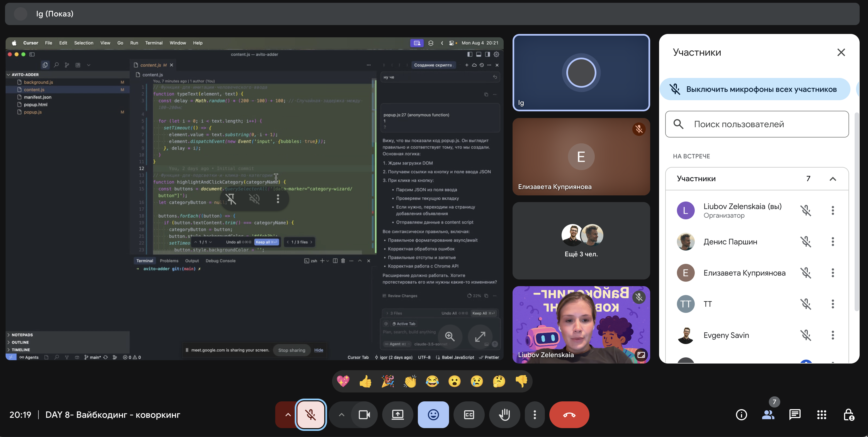
Task: Toggle the camera on or off
Action: [364, 415]
